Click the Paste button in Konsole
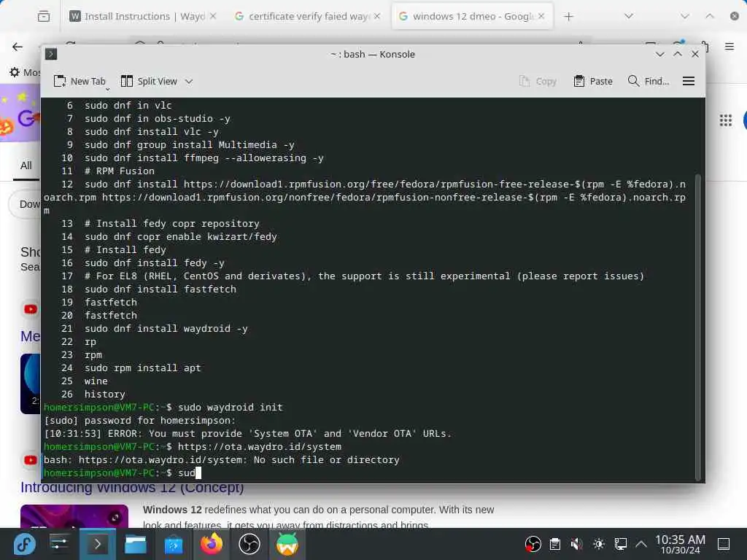 [x=593, y=82]
